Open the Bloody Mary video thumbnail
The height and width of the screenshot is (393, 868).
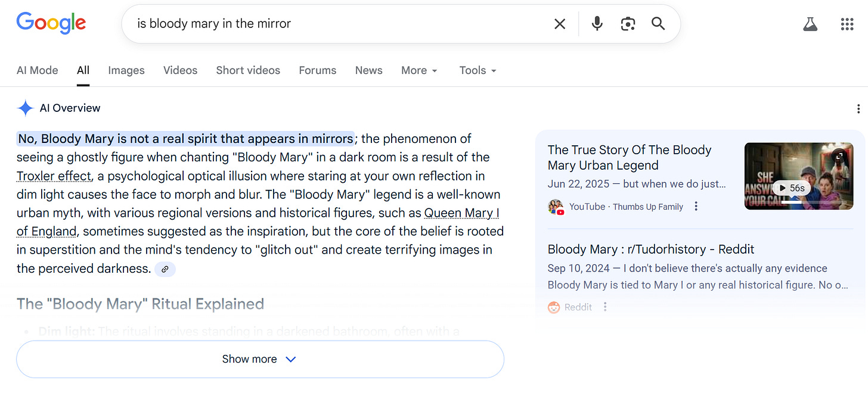(799, 176)
